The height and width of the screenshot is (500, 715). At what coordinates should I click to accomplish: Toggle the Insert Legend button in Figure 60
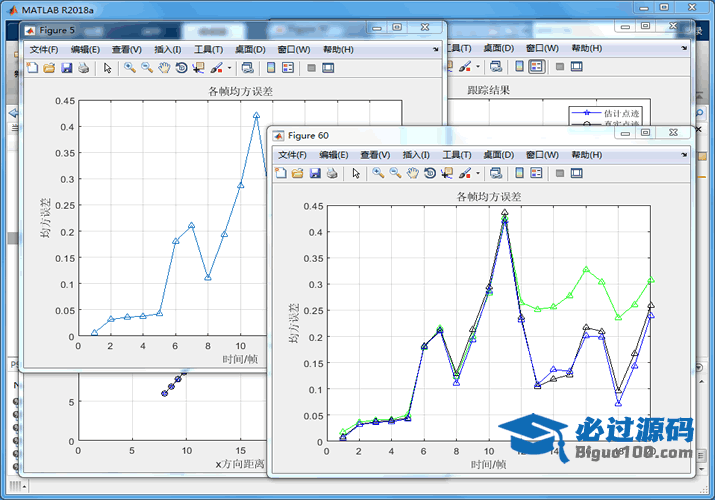point(537,173)
